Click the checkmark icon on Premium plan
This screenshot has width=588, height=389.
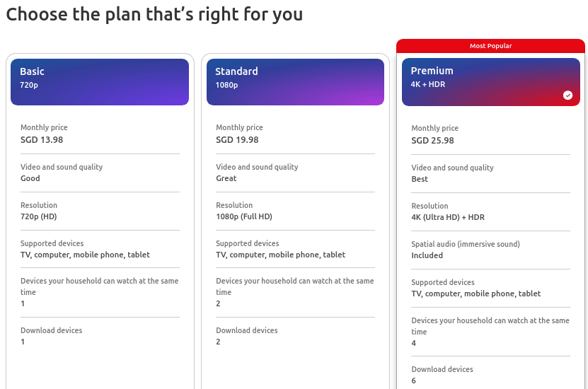click(567, 95)
